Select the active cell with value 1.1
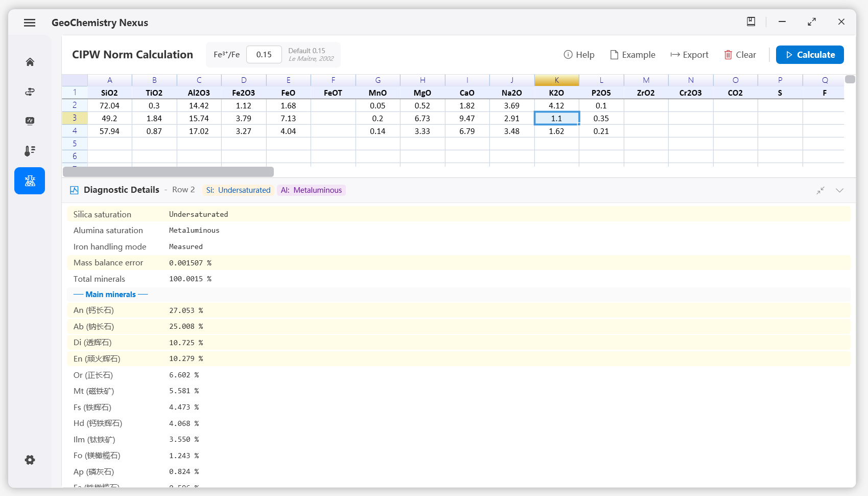This screenshot has height=496, width=868. (556, 118)
